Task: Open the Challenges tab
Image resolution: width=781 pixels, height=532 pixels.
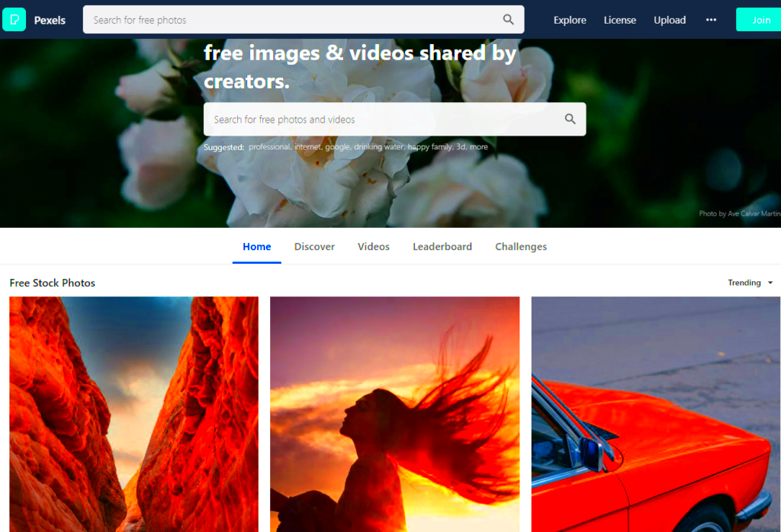Action: (521, 246)
